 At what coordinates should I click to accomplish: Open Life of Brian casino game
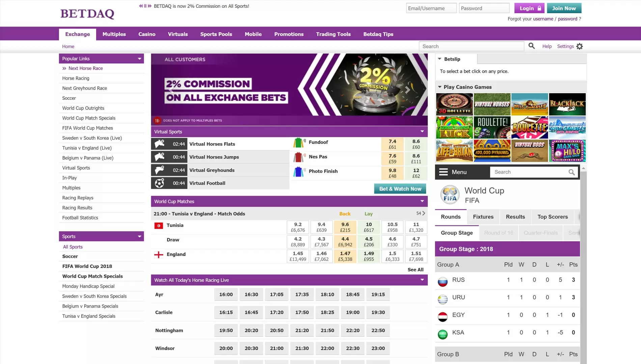(x=454, y=151)
